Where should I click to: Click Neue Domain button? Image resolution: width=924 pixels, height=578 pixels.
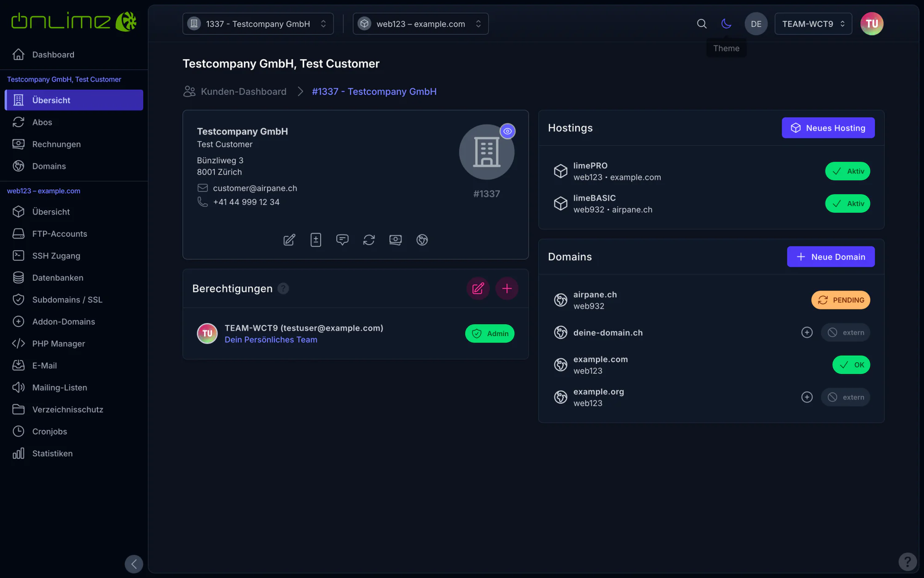pos(831,257)
